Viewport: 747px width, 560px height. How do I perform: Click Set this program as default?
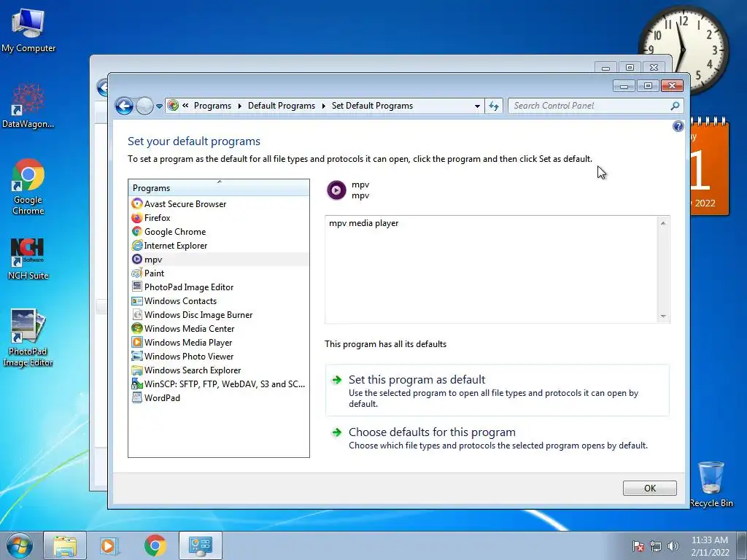498,391
